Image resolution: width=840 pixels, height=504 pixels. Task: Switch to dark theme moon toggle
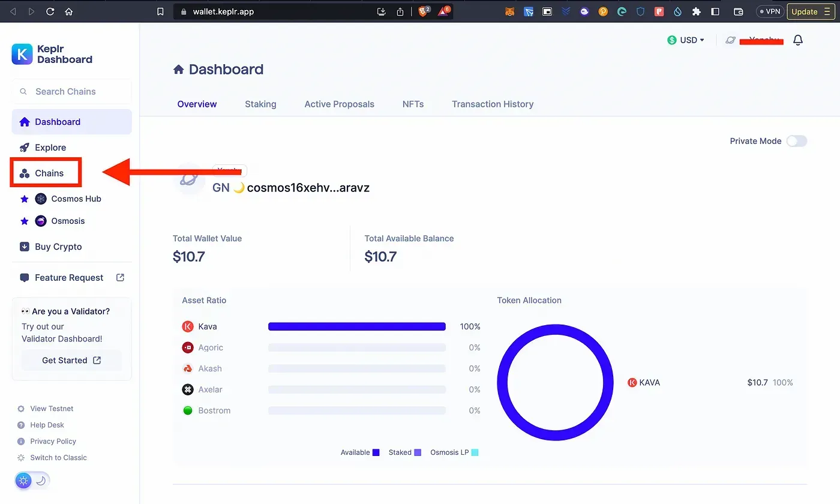point(41,481)
